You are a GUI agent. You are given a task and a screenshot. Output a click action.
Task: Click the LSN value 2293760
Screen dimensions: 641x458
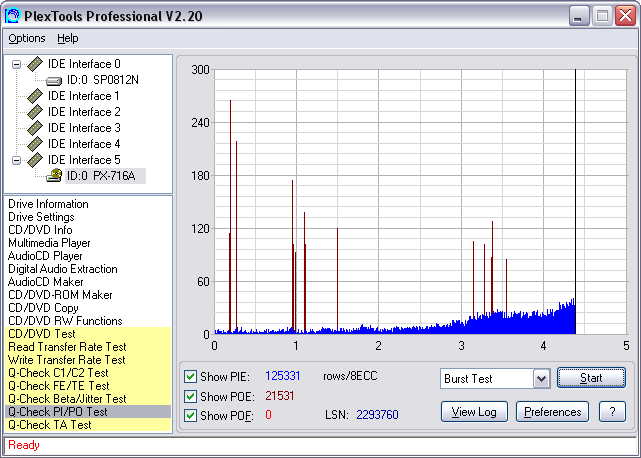(377, 415)
